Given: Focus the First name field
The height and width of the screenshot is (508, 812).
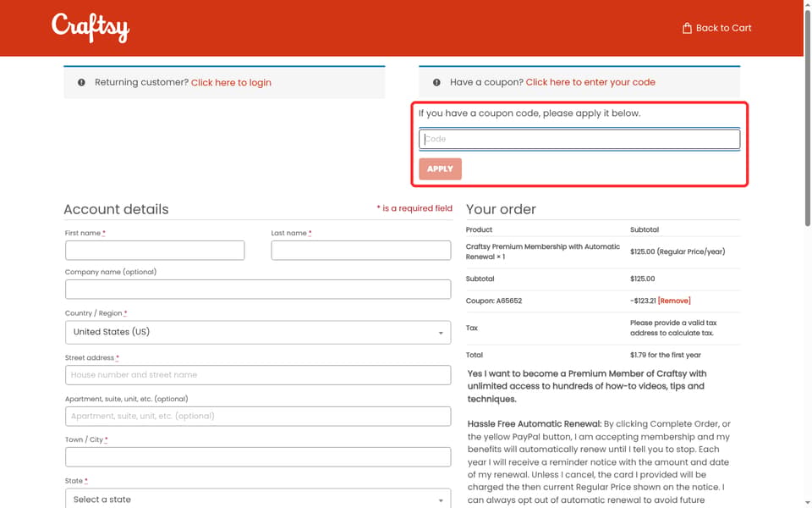Looking at the screenshot, I should (155, 251).
